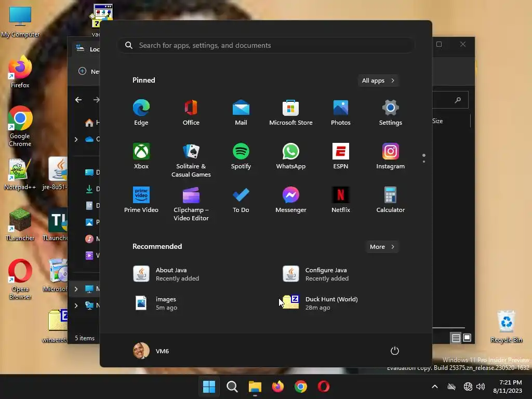Launch Google Chrome from the taskbar
532x399 pixels.
pyautogui.click(x=301, y=387)
